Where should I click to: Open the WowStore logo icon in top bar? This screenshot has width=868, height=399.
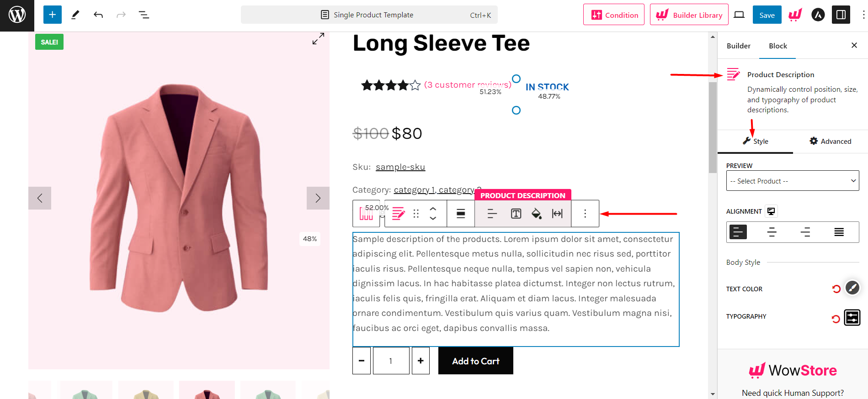795,14
